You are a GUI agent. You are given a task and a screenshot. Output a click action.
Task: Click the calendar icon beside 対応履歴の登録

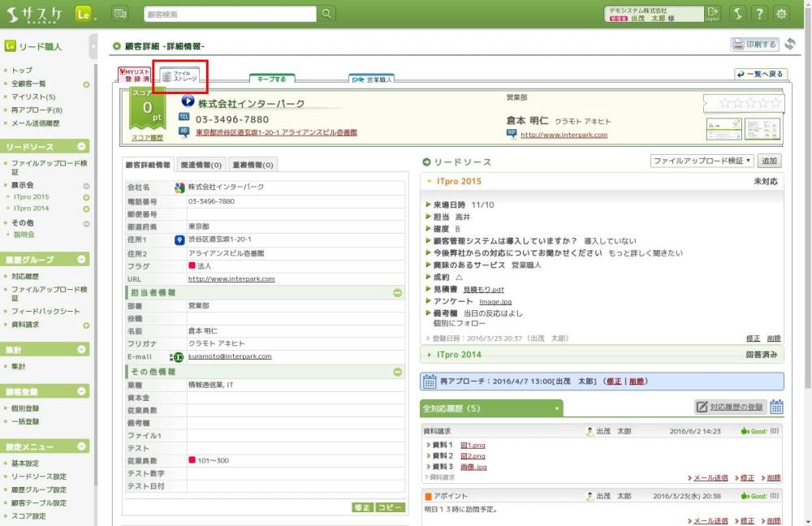[777, 407]
